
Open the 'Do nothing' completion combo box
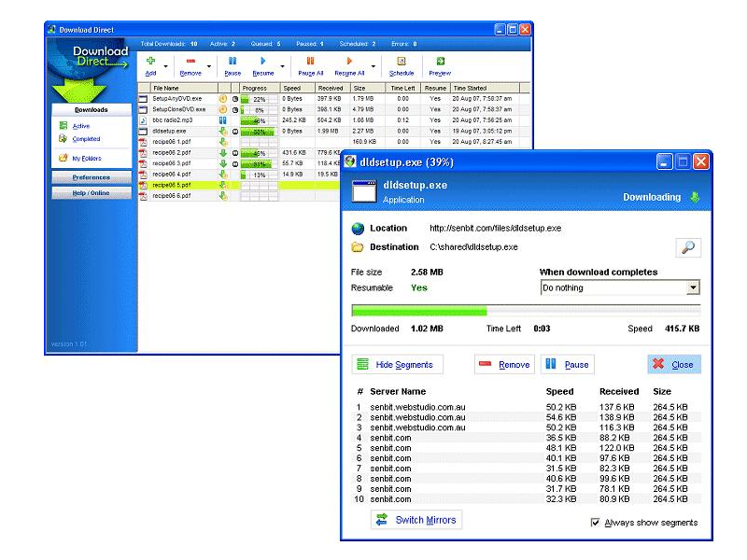click(620, 288)
